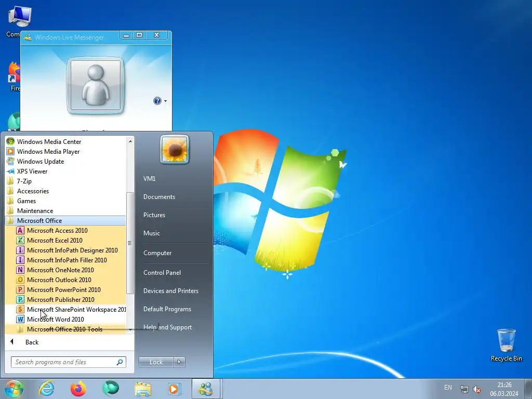Click the blue help question mark icon in Messenger

click(x=157, y=101)
